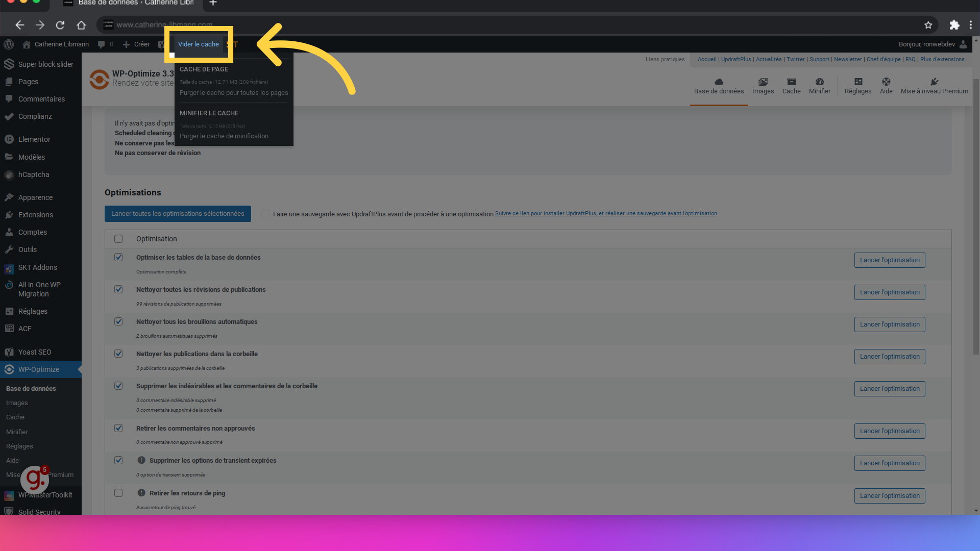
Task: Click the WordPress logo in admin bar
Action: (x=9, y=44)
